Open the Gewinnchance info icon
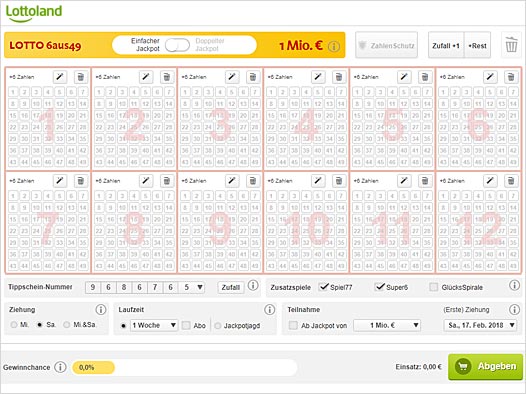 tap(60, 367)
